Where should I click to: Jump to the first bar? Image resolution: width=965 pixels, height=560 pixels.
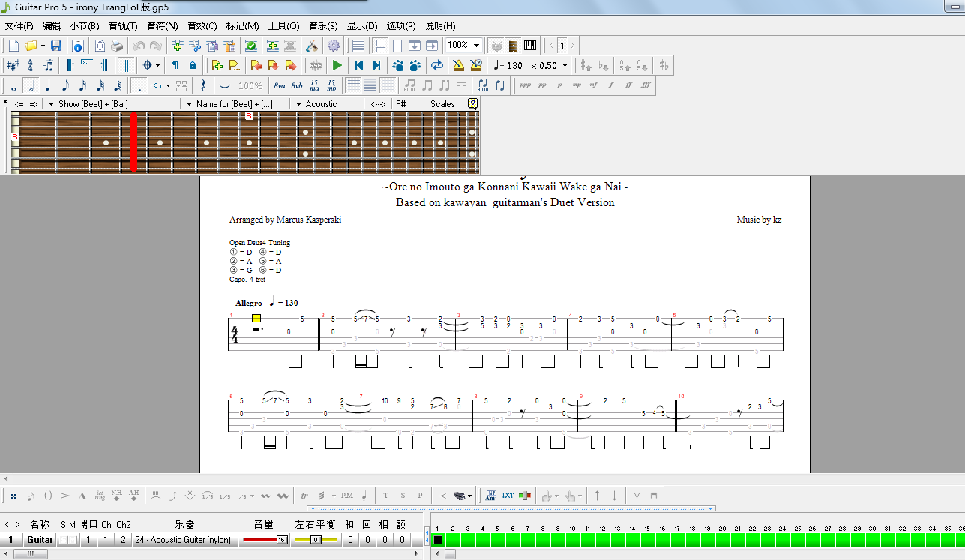(359, 66)
